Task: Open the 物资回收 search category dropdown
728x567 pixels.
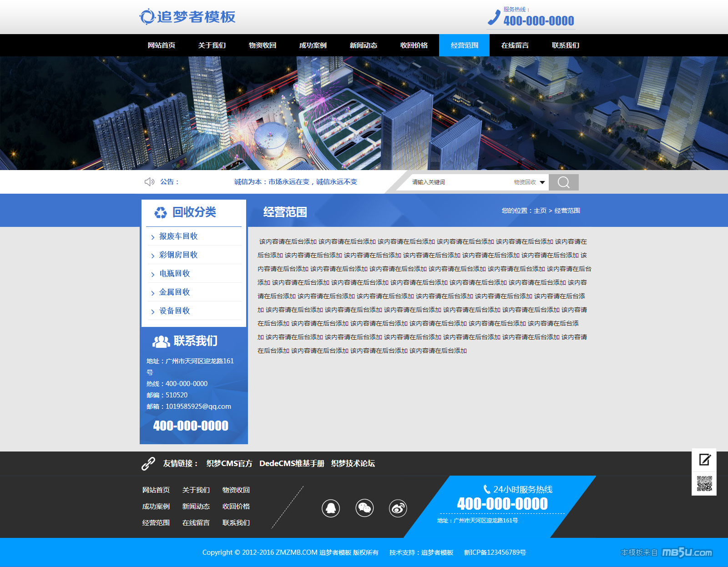Action: coord(529,182)
